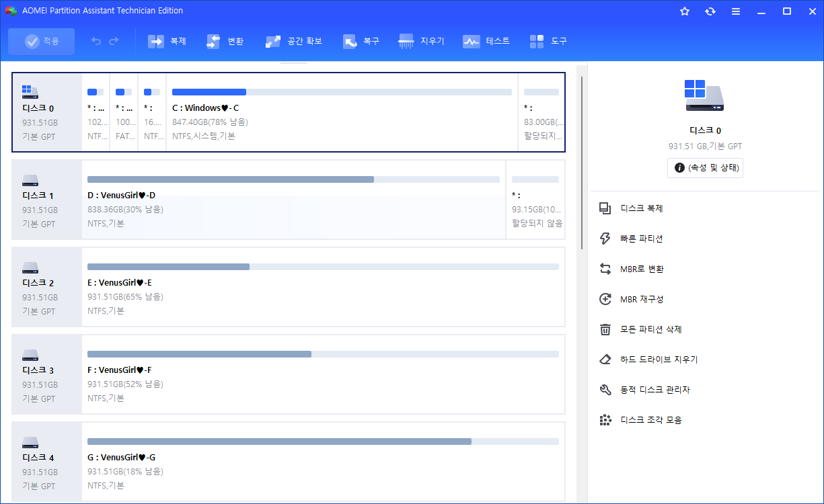Select the F : VenusGirl-F partition
824x504 pixels.
pos(323,374)
